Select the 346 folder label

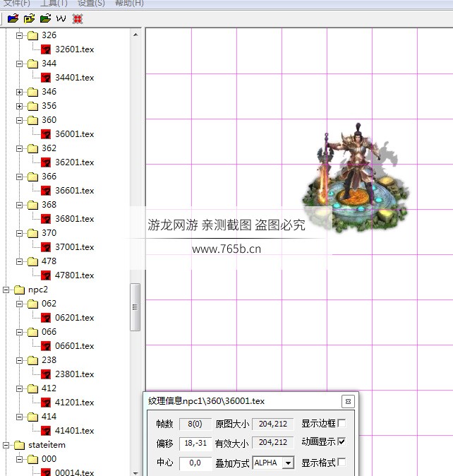pos(49,92)
